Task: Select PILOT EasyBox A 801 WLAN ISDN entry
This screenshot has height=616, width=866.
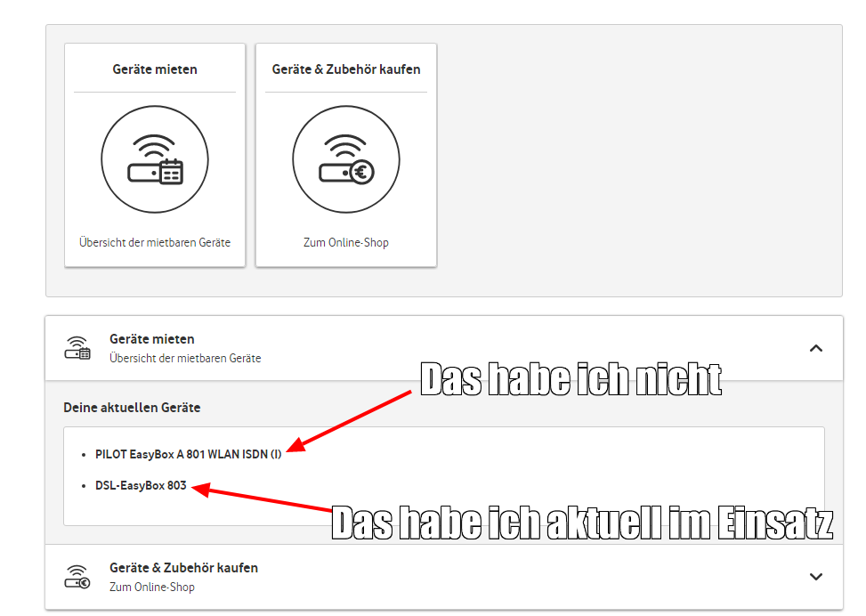Action: pos(188,453)
